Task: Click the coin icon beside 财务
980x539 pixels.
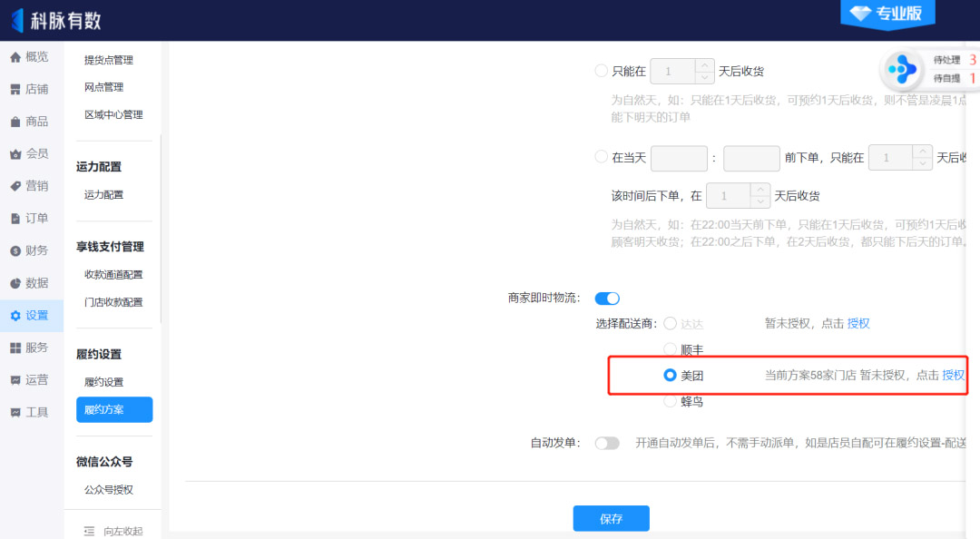Action: coord(15,250)
